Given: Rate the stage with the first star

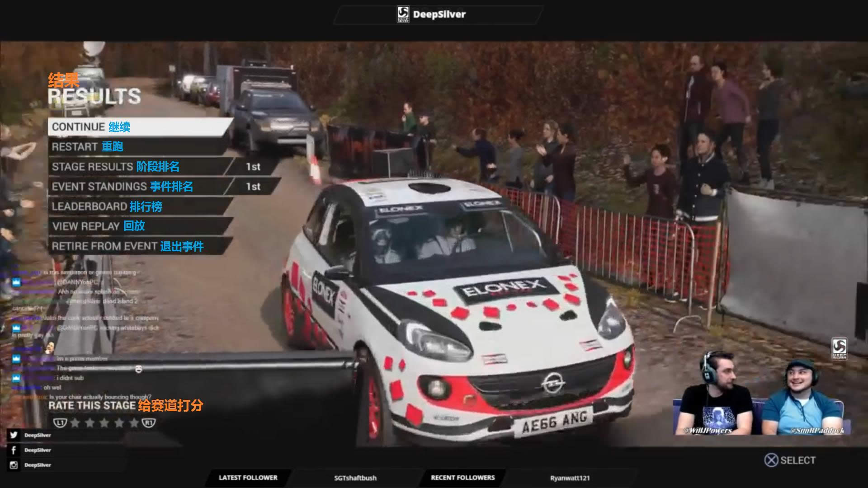Looking at the screenshot, I should coord(75,423).
